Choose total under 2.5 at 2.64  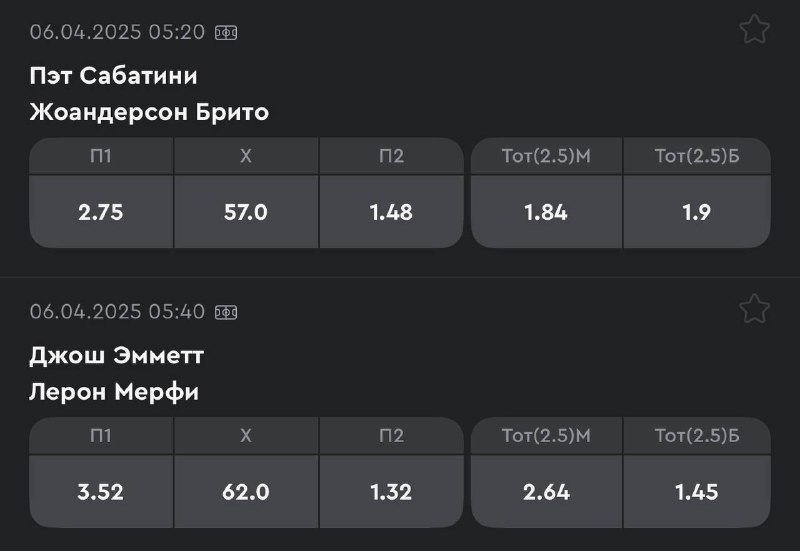pyautogui.click(x=546, y=492)
